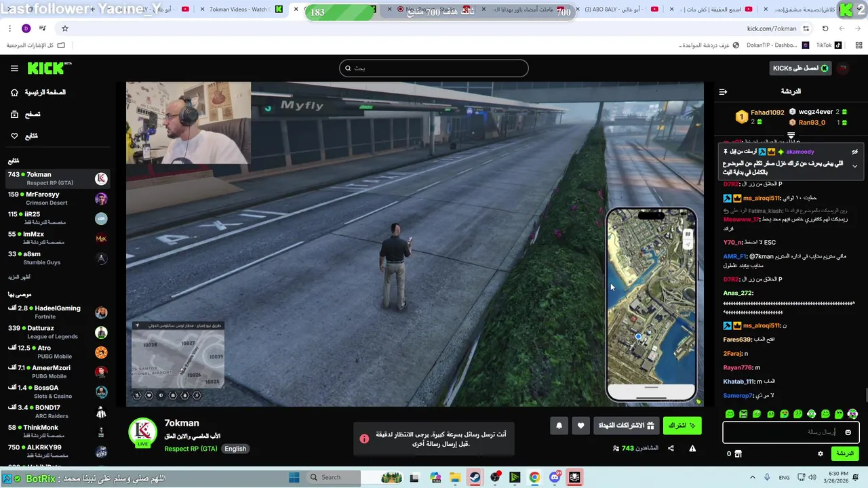This screenshot has height=488, width=868.
Task: Open the browse sidebar item with box icon
Action: tap(26, 115)
